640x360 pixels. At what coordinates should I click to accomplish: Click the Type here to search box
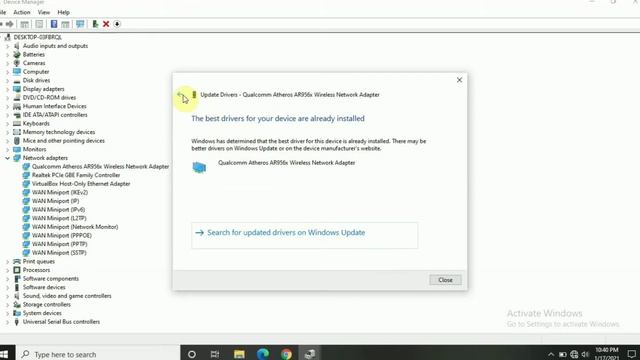(x=98, y=354)
